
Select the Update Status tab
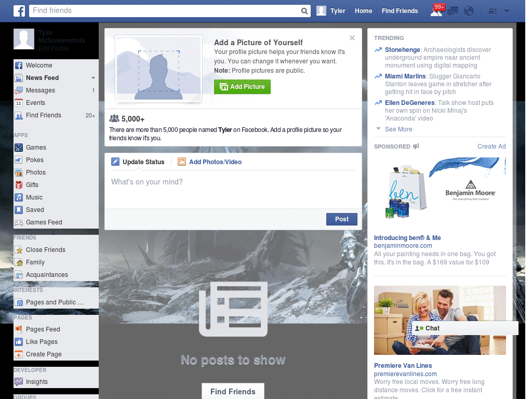tap(138, 162)
